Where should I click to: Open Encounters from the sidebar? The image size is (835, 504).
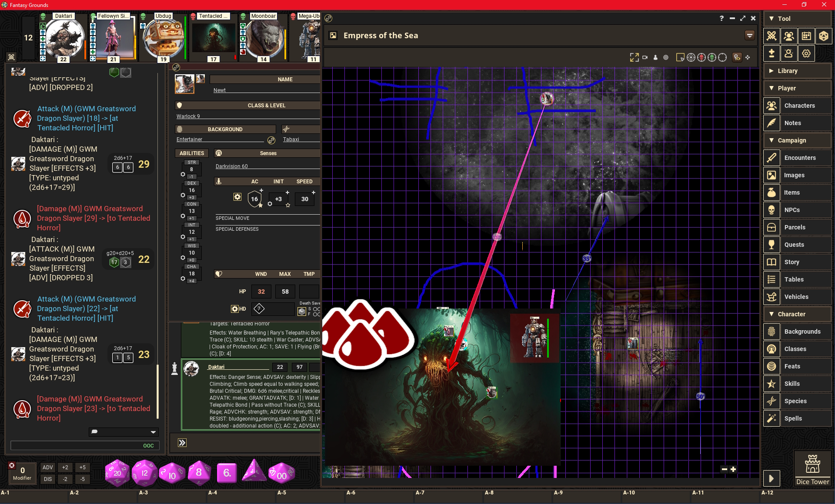[797, 158]
